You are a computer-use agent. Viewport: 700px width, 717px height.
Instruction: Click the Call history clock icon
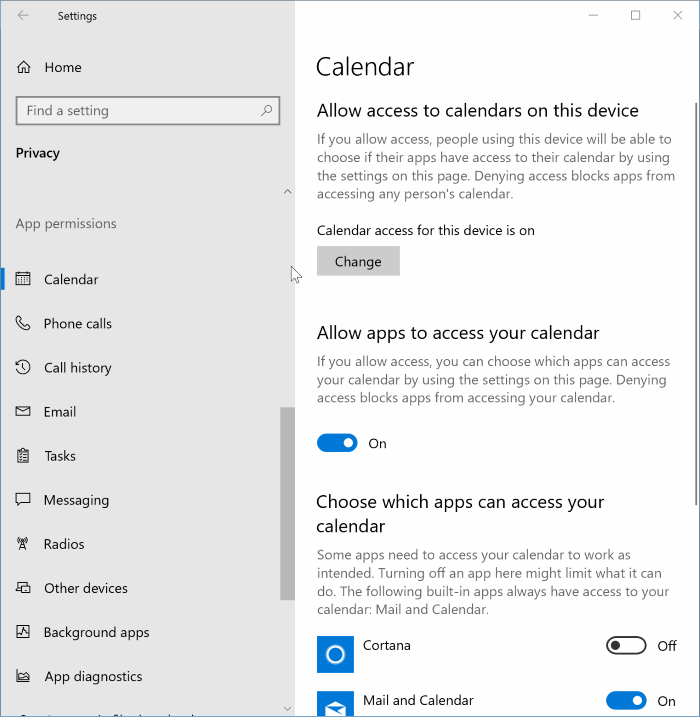pos(23,367)
